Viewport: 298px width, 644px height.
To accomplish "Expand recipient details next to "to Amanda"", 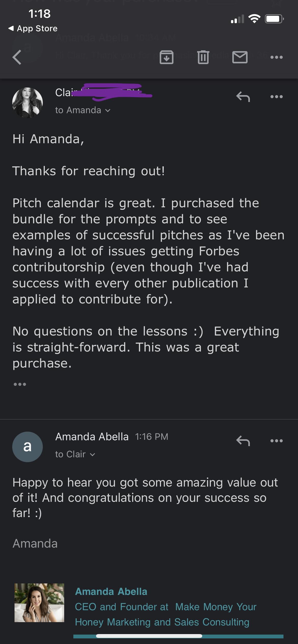I will (x=108, y=110).
